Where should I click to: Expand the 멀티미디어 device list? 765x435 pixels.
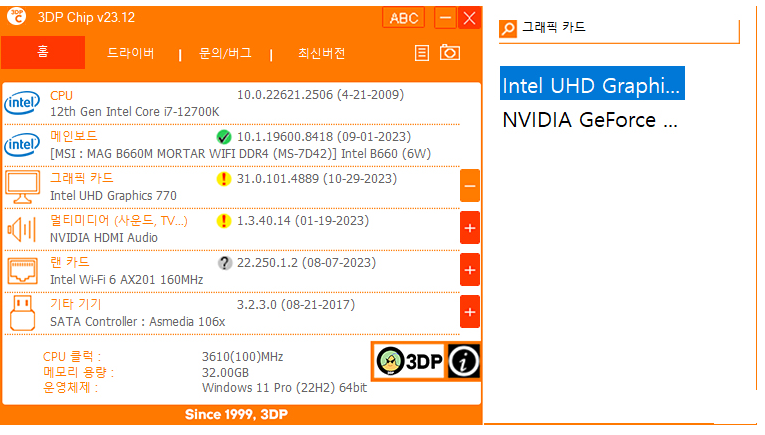pyautogui.click(x=470, y=228)
